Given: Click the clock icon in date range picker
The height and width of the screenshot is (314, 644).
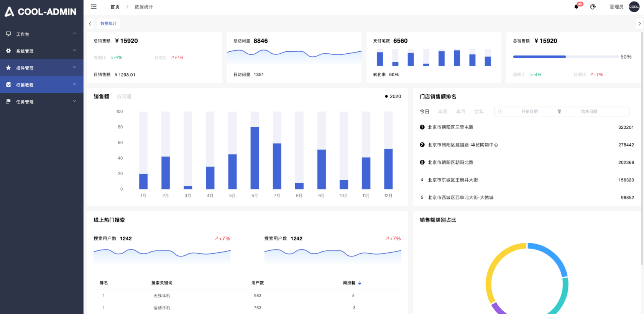Looking at the screenshot, I should click(x=500, y=112).
